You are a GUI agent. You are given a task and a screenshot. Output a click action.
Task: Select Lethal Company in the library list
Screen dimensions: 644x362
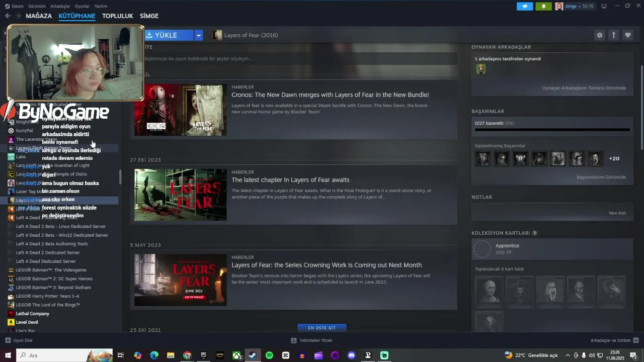pos(33,314)
